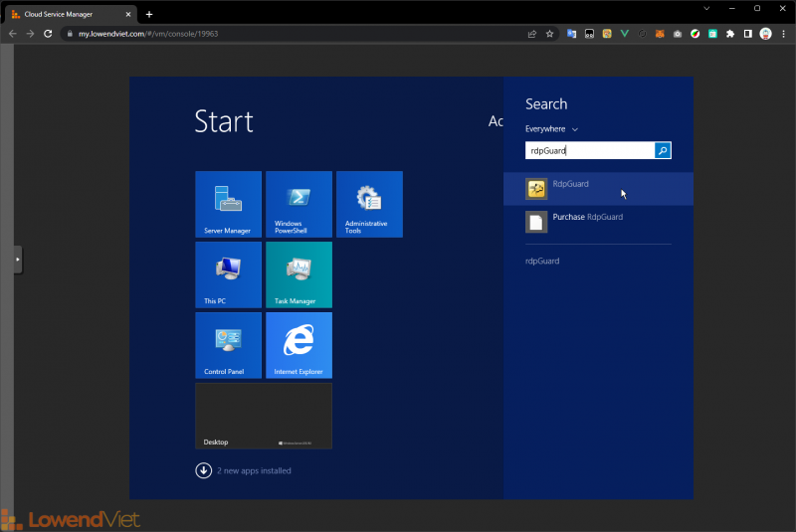Screen dimensions: 796x532
Task: Reload the browser page
Action: tap(48, 34)
